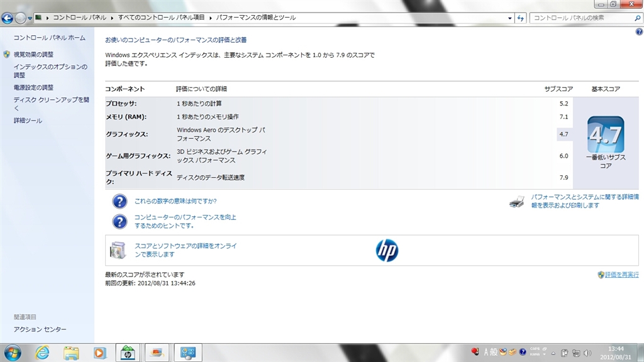Show hidden tray icons arrow
This screenshot has width=644, height=362.
(x=553, y=353)
